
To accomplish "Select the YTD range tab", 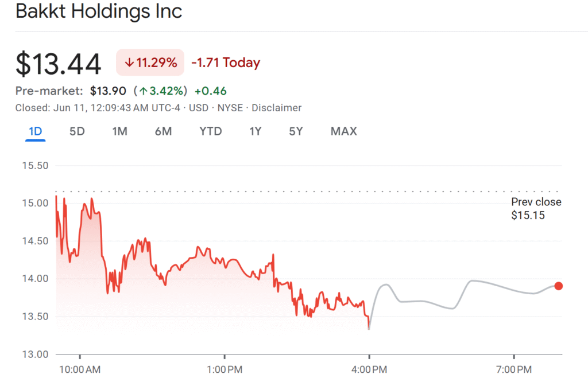I will 210,131.
